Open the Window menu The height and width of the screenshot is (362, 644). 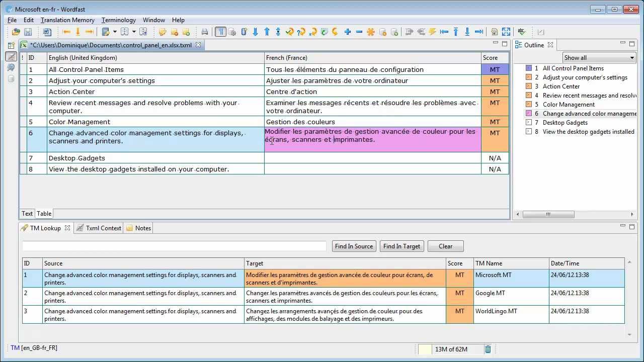(154, 20)
